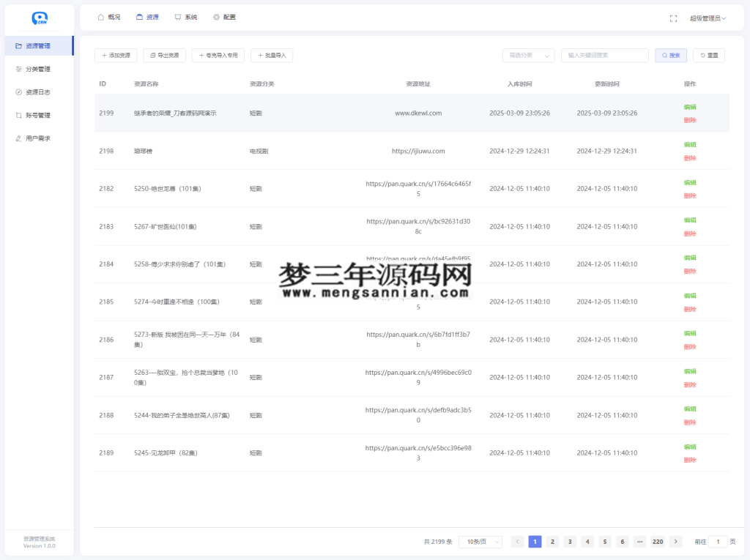Screen dimensions: 750x560
Task: Click the 系统 monitor icon in top nav
Action: click(177, 16)
